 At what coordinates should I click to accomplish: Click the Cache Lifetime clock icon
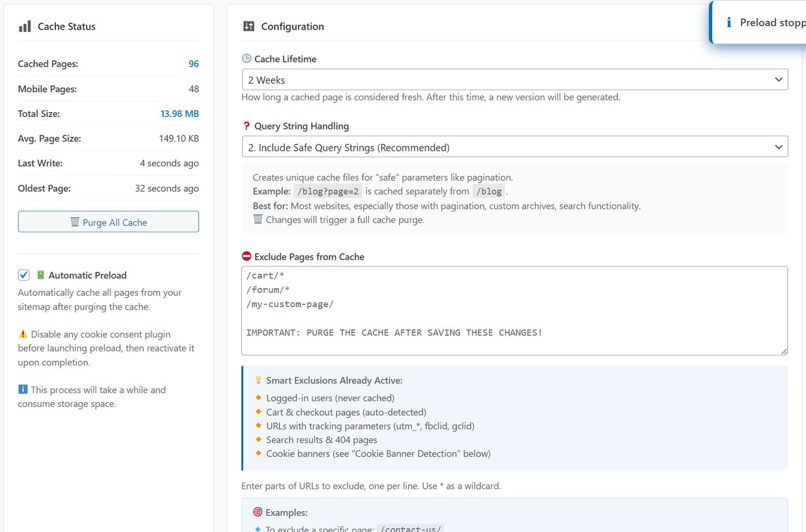pyautogui.click(x=247, y=59)
